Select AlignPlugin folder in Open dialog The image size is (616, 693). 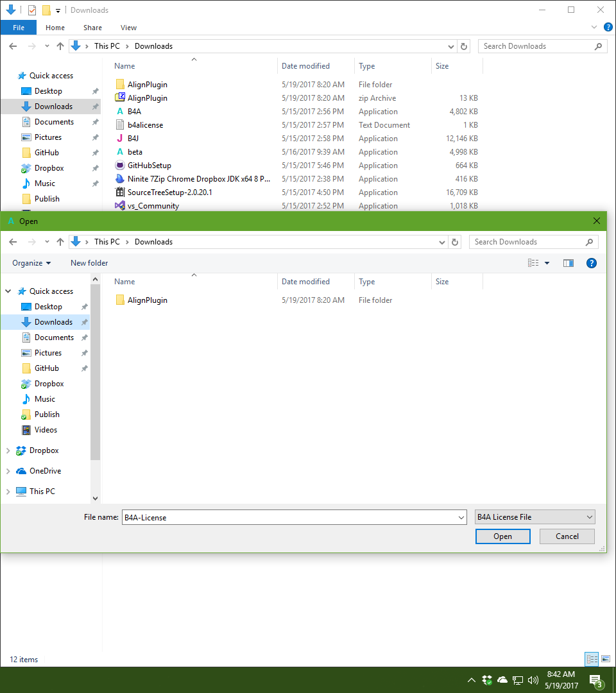[x=148, y=300]
